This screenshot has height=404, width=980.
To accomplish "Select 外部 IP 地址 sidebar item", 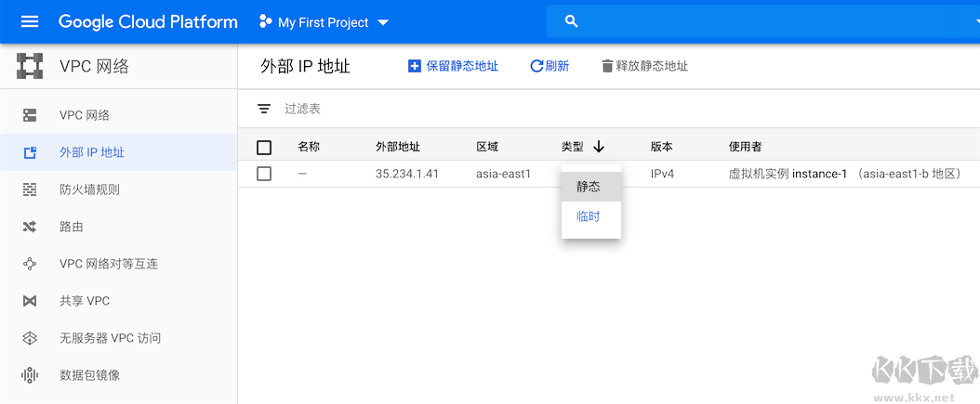I will 119,152.
